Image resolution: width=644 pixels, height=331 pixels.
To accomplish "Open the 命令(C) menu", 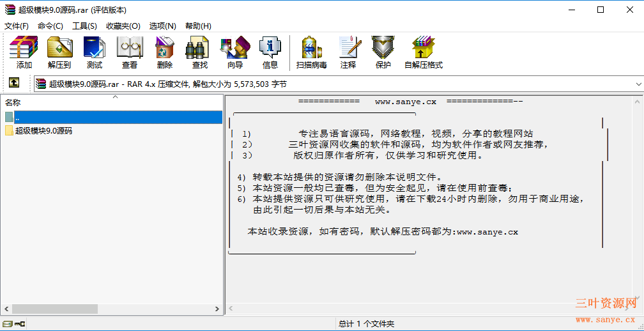I will pos(50,26).
